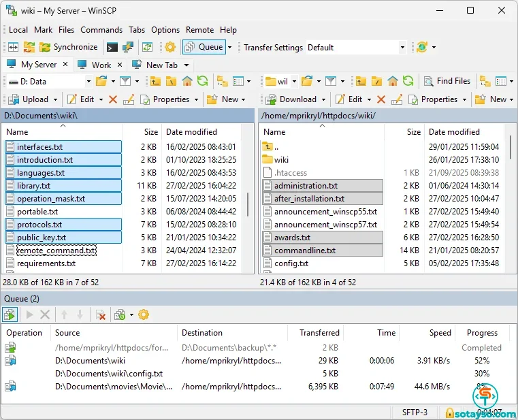Click the root directory icon in the remote panel
The image size is (518, 420).
[x=376, y=81]
